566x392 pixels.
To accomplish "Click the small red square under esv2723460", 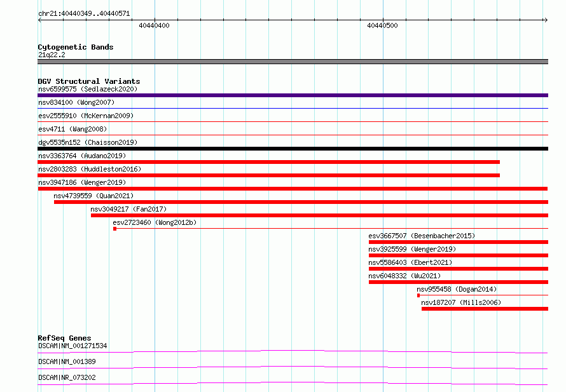I will pos(114,229).
